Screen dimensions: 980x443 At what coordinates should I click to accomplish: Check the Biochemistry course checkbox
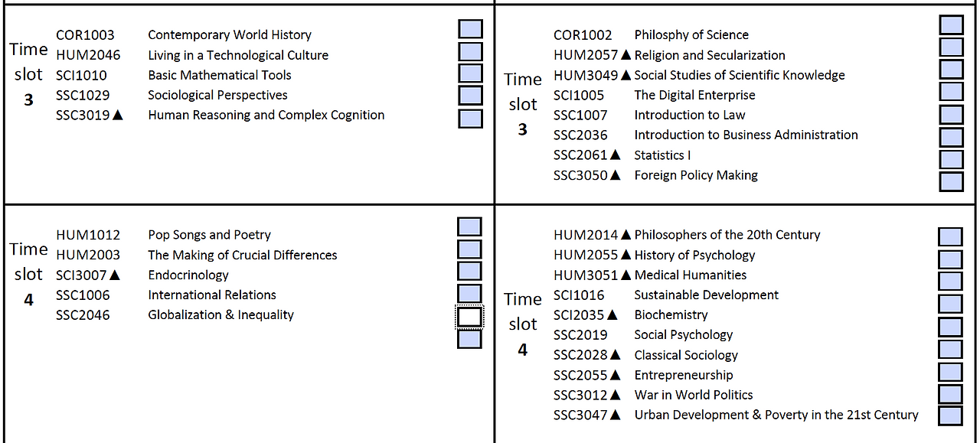click(950, 327)
